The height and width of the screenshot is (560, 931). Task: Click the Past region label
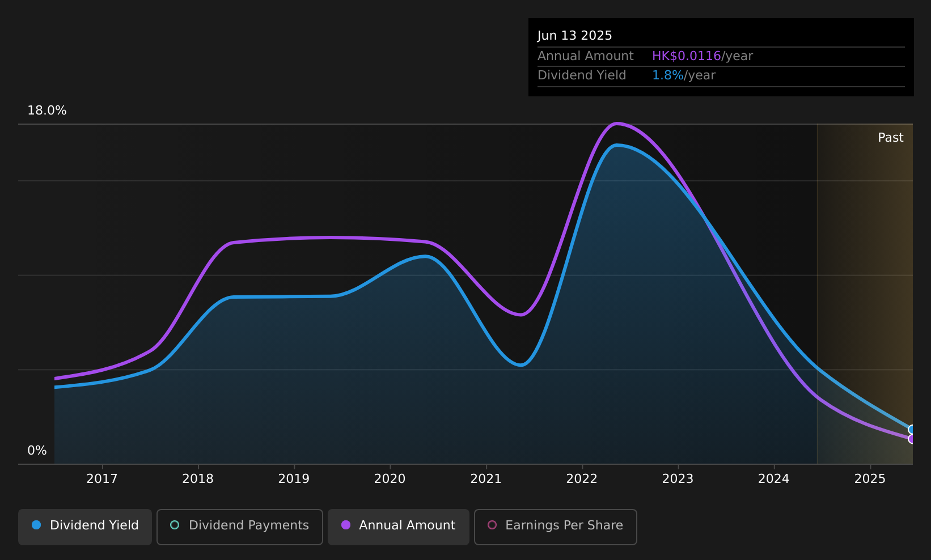890,138
